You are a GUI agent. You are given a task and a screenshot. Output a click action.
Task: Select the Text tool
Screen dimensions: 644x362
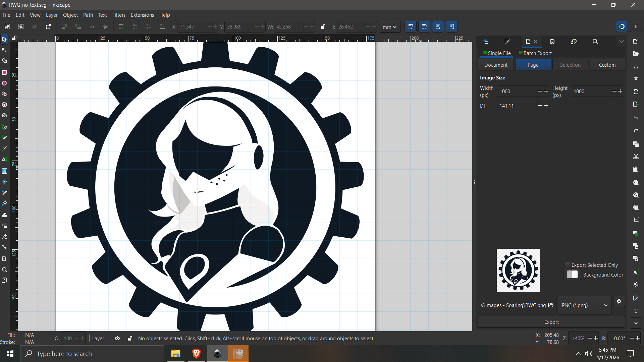coord(4,160)
